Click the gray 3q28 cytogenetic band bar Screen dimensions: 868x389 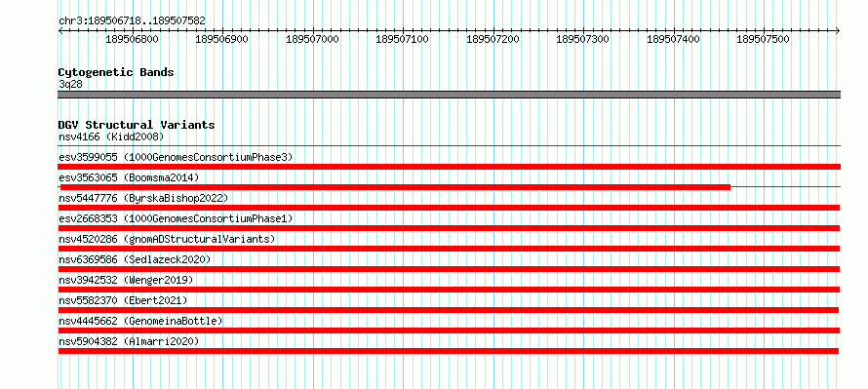[449, 95]
